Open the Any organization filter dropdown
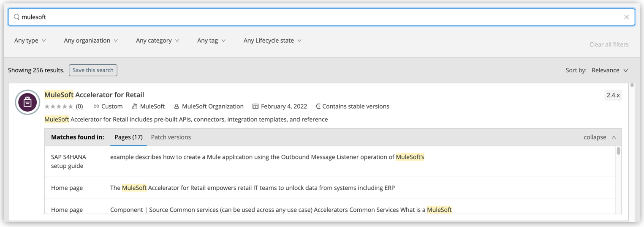644x227 pixels. click(x=91, y=41)
